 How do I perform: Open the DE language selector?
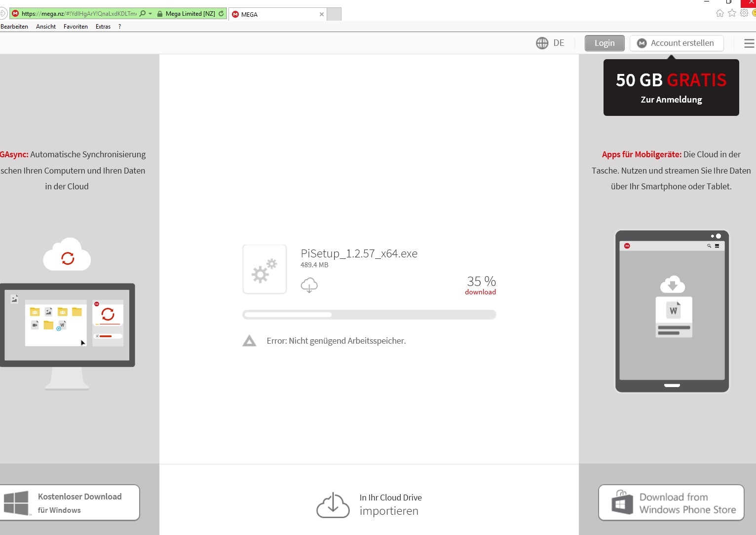pos(559,43)
